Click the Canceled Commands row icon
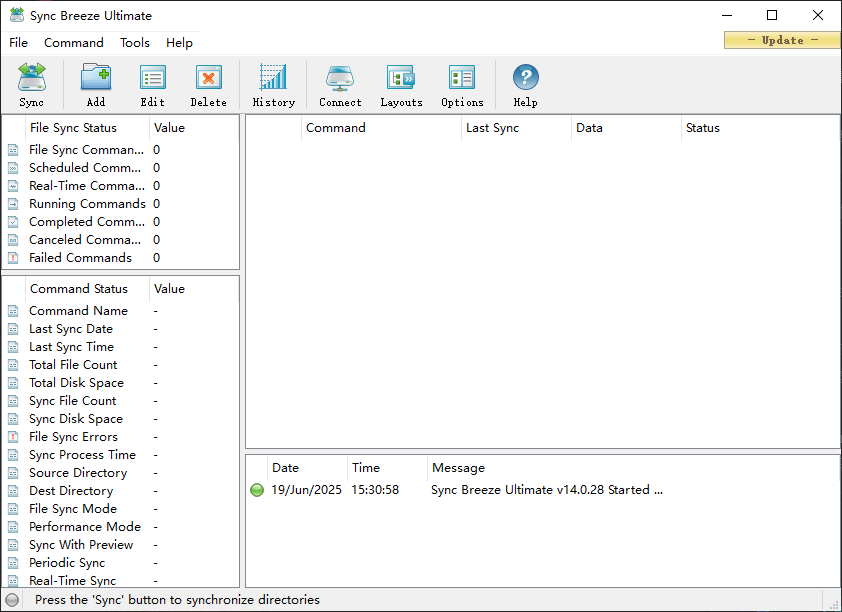Screen dimensions: 842x612 click(x=13, y=240)
